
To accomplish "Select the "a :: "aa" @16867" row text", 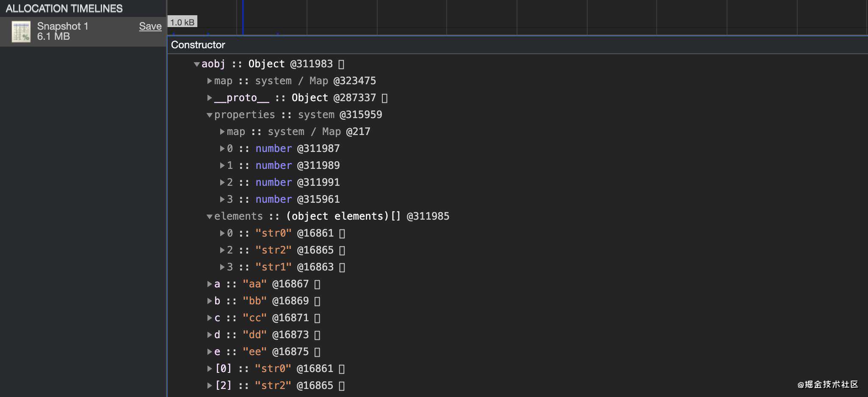I will point(262,284).
